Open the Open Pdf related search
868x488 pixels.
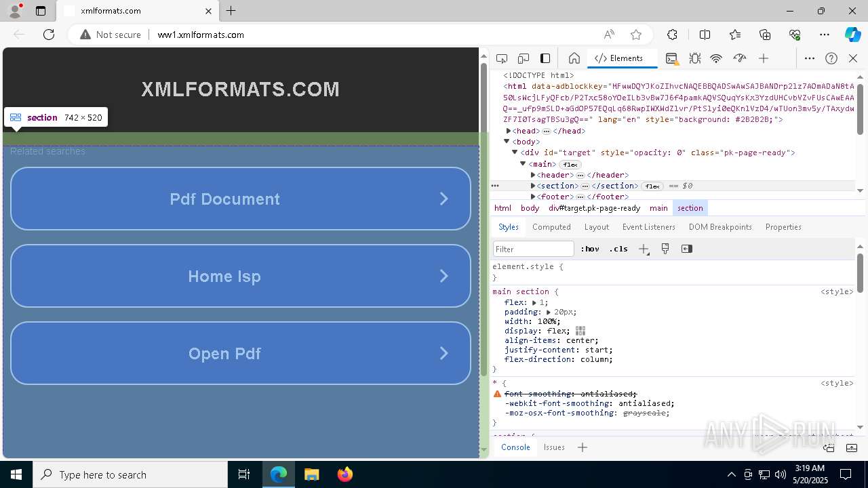241,353
